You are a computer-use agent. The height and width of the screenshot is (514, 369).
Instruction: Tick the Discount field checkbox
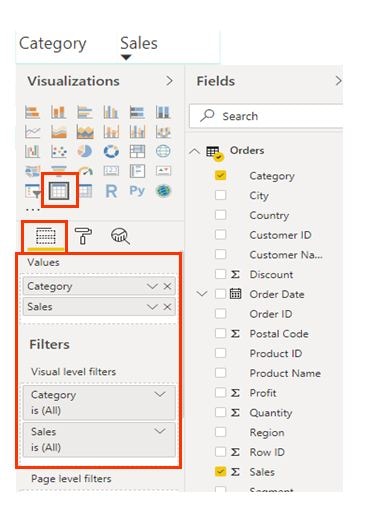pos(220,274)
